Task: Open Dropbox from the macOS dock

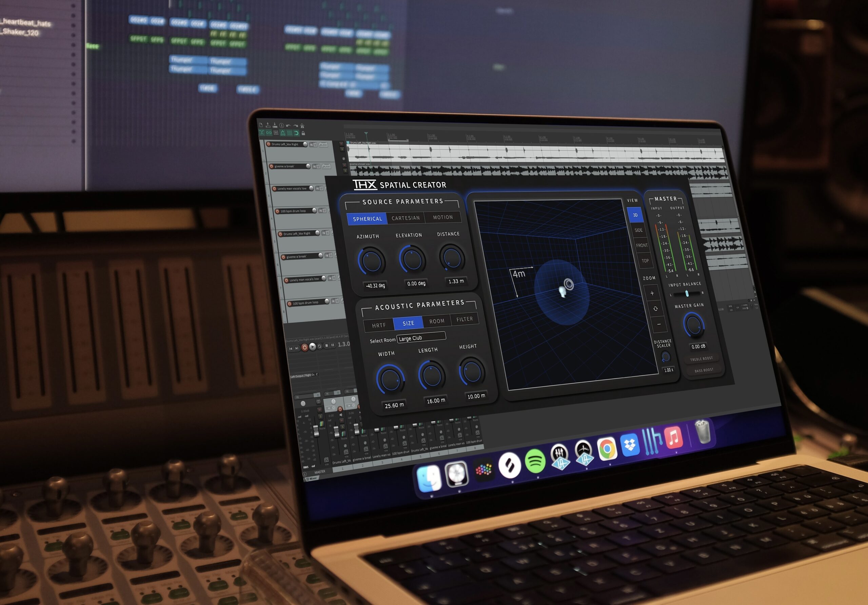Action: (630, 445)
